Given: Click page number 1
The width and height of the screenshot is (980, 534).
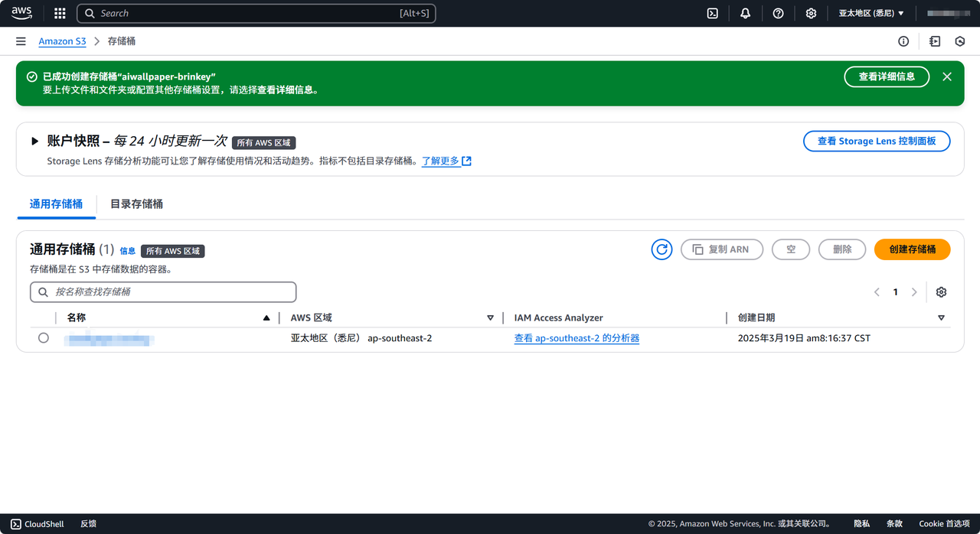Looking at the screenshot, I should click(895, 292).
